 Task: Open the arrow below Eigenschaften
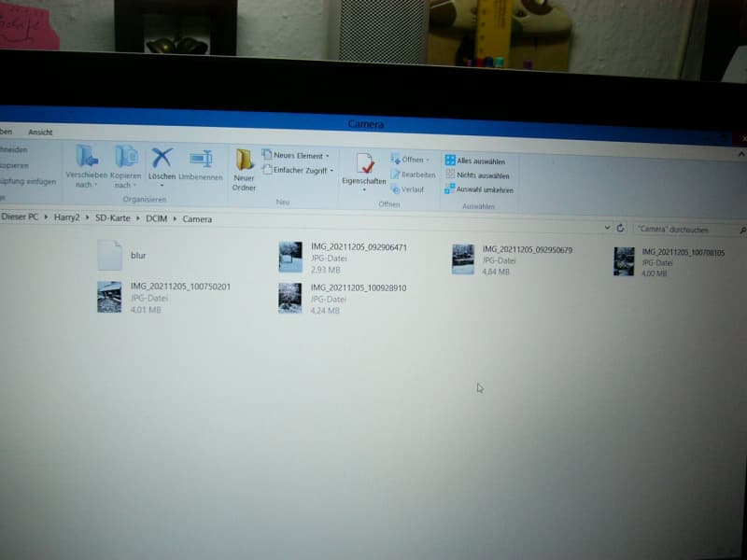(x=364, y=190)
